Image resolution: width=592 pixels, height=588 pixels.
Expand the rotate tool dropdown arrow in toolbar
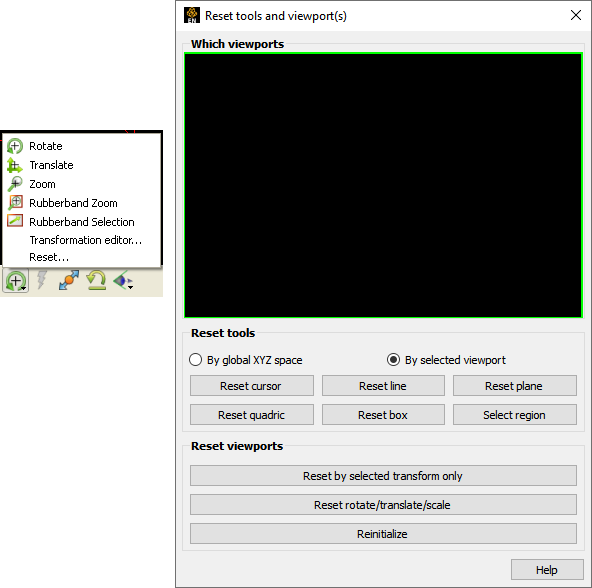23,289
